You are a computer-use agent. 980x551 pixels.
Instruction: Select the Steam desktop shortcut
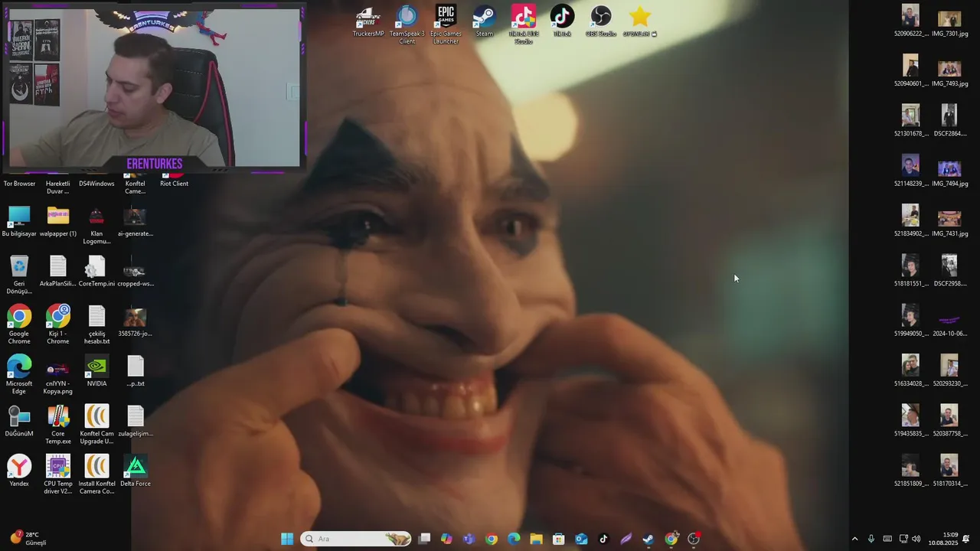click(x=485, y=21)
